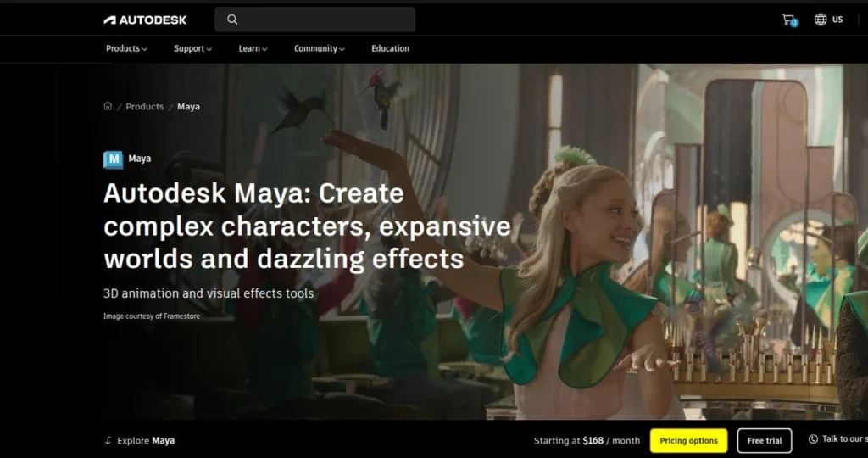This screenshot has height=458, width=868.
Task: Click the search input field
Action: [x=315, y=20]
